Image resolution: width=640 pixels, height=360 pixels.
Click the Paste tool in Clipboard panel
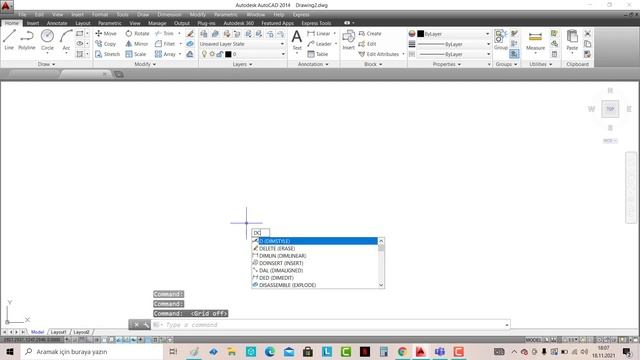point(572,40)
